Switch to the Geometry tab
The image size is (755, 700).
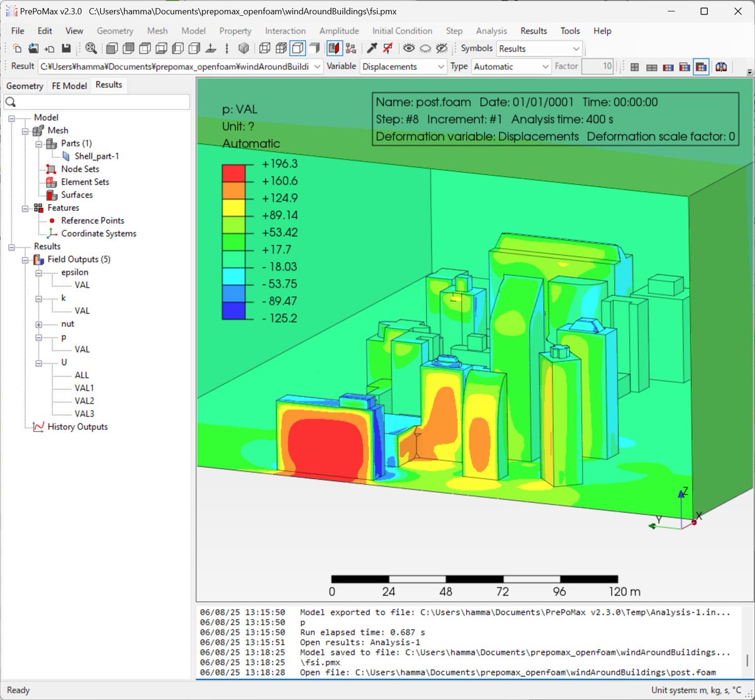[x=25, y=86]
